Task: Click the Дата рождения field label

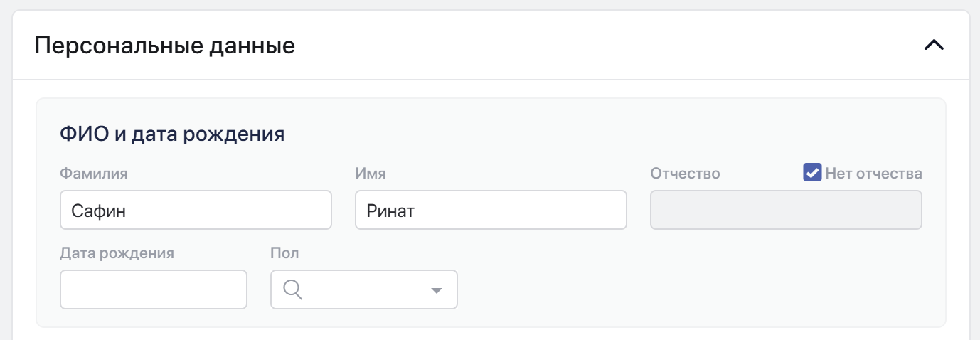Action: [x=117, y=253]
